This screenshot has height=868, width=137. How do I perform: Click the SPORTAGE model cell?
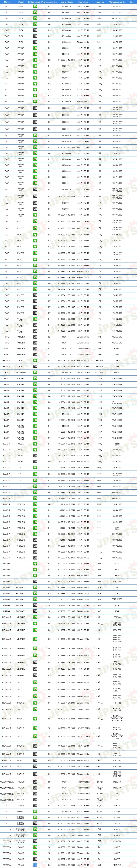20,372
